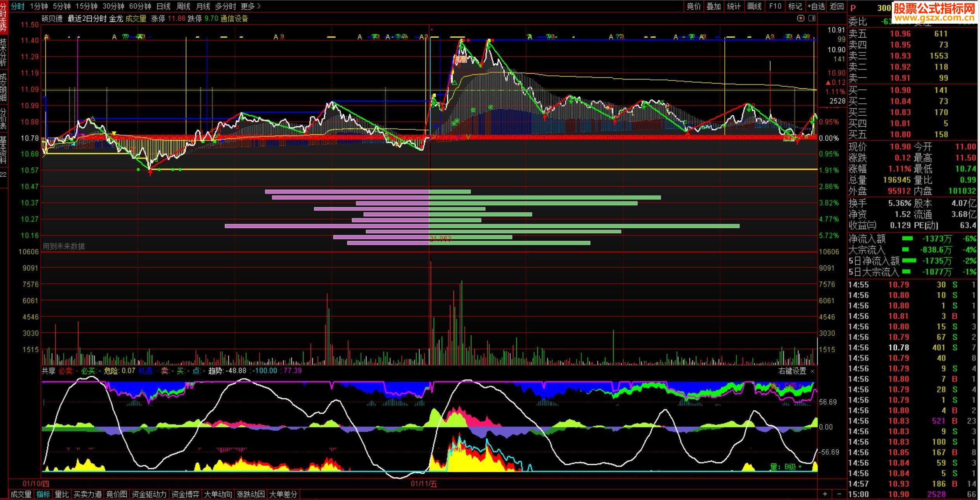Select bottom tab 竞价图
This screenshot has width=980, height=500.
point(117,494)
